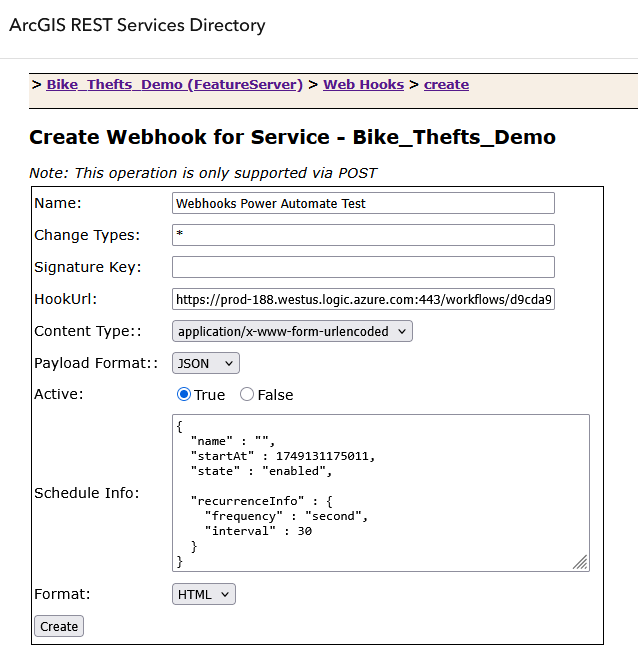
Task: Open the Bike_Thefts_Demo (FeatureServer) breadcrumb link
Action: (174, 85)
